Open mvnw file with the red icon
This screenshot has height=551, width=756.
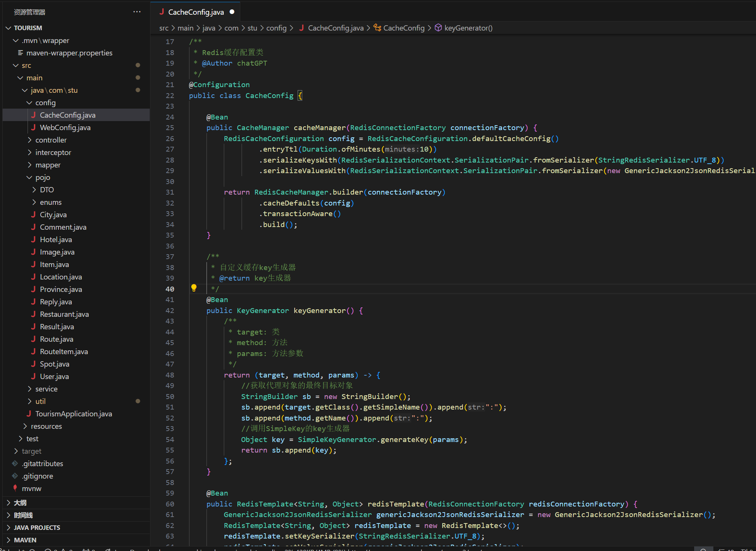coord(32,488)
